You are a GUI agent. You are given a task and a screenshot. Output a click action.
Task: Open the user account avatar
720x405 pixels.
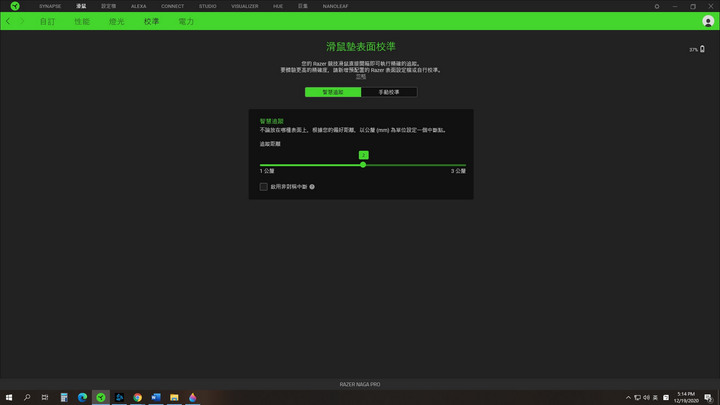pos(708,21)
